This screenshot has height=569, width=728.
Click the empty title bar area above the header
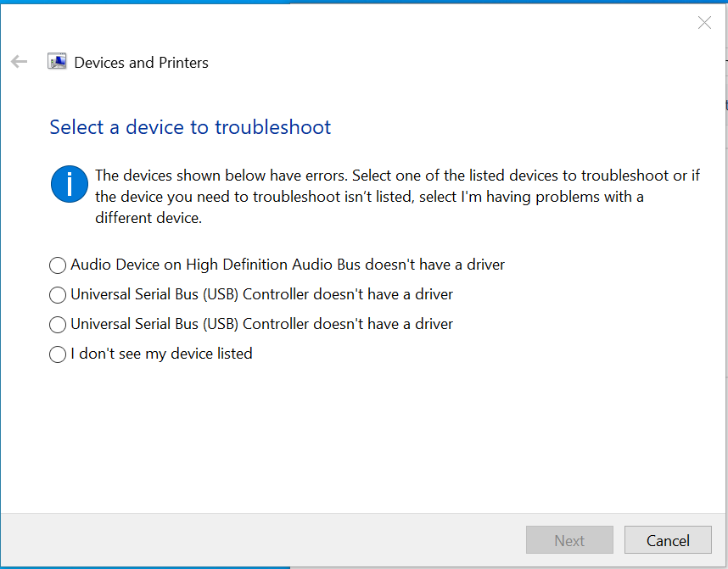click(x=339, y=23)
